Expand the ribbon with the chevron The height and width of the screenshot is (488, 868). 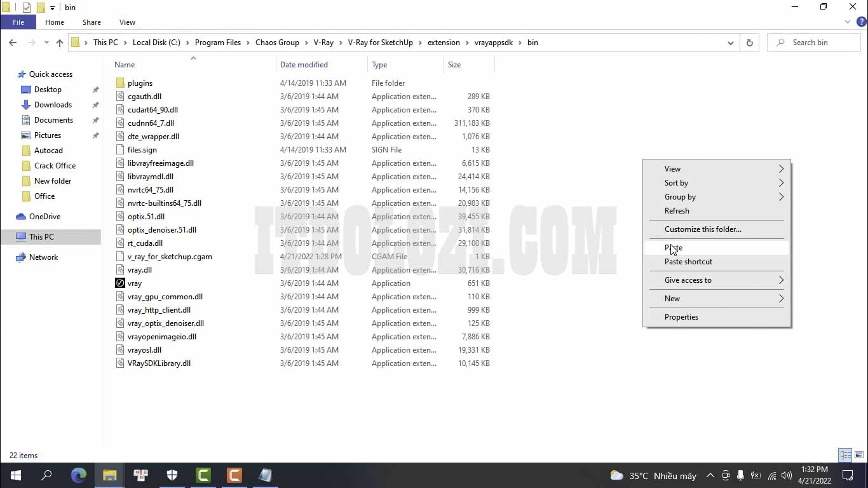point(848,22)
